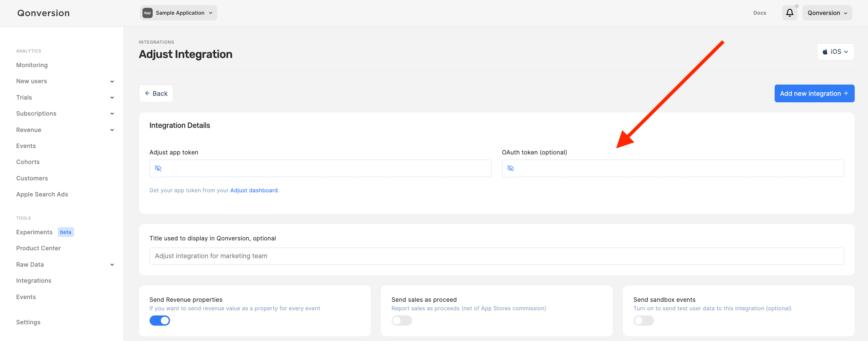Open Integrations in the sidebar

pyautogui.click(x=34, y=281)
